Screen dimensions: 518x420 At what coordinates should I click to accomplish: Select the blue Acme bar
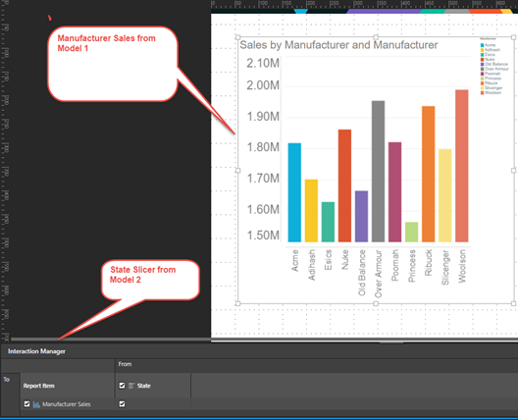[294, 192]
